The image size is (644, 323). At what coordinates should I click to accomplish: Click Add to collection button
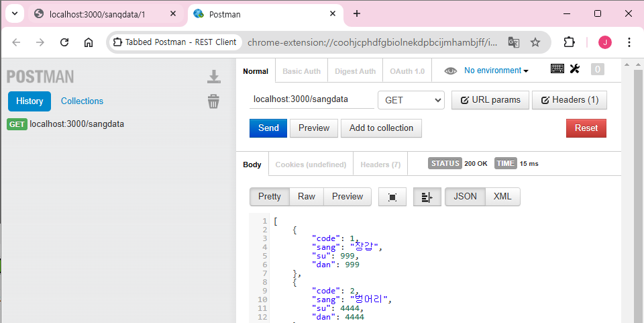pyautogui.click(x=381, y=128)
